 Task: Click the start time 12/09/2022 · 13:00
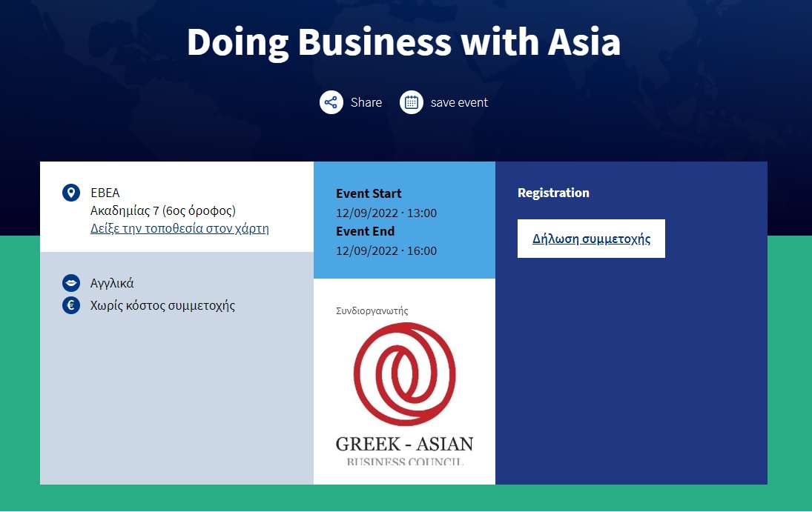coord(386,213)
